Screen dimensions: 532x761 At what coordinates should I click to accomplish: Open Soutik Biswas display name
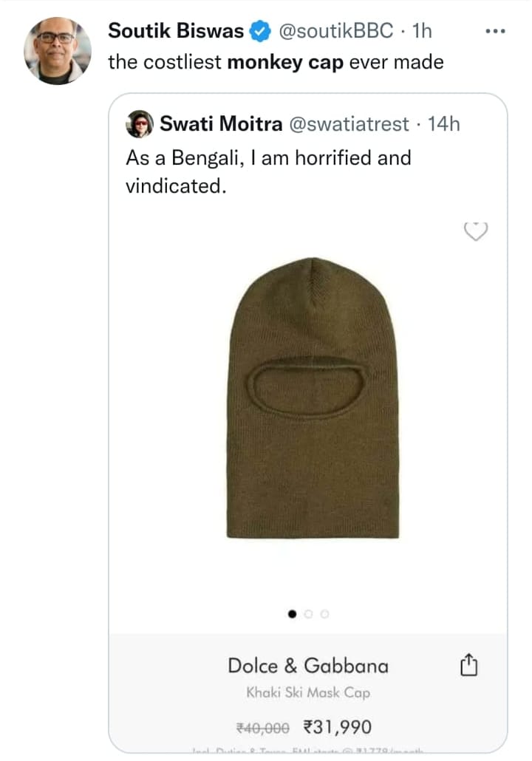pyautogui.click(x=176, y=31)
